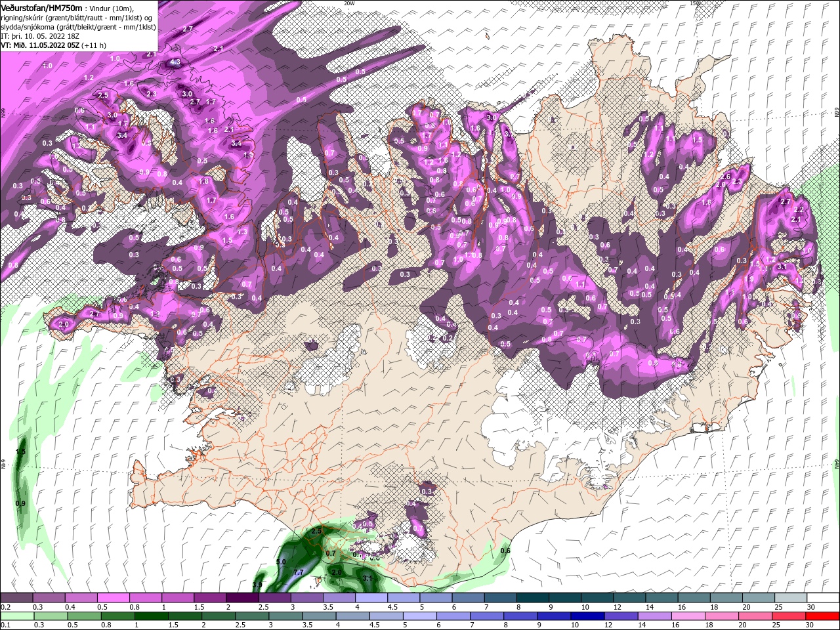Click the 'Veðurstofan/HM750m' title text
This screenshot has height=630, width=840.
[x=42, y=7]
